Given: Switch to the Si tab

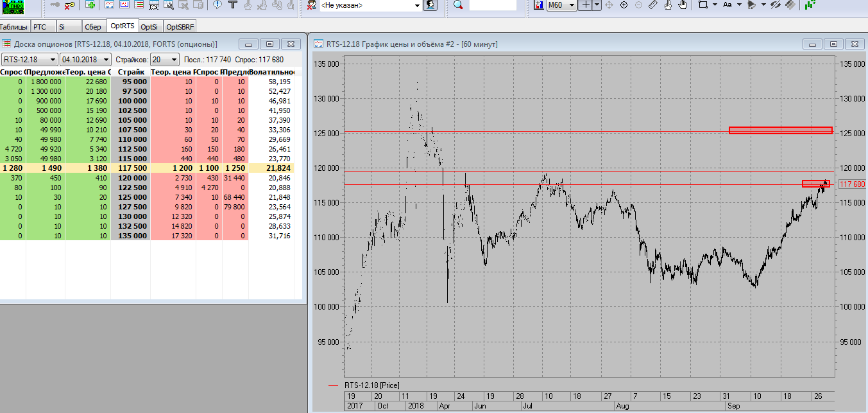Looking at the screenshot, I should point(67,27).
